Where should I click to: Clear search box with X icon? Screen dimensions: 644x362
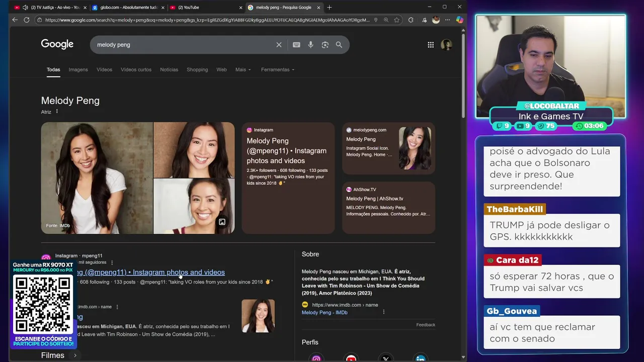(279, 45)
